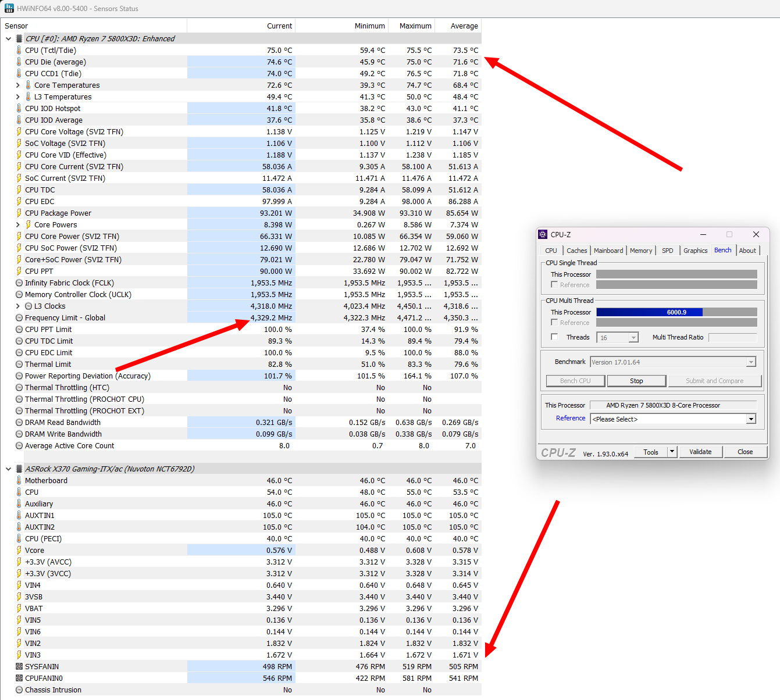Click the Validate button
The height and width of the screenshot is (700, 780).
(700, 452)
